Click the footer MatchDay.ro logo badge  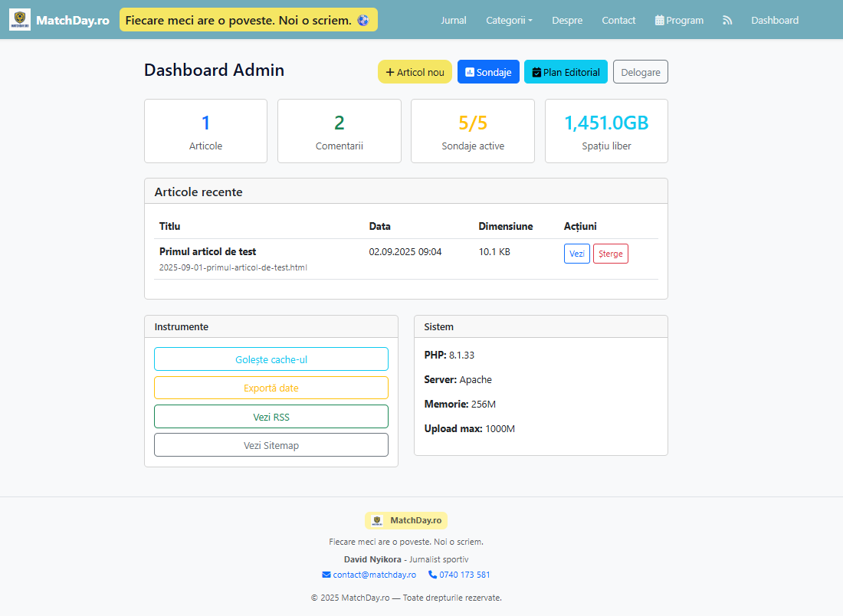[x=406, y=520]
